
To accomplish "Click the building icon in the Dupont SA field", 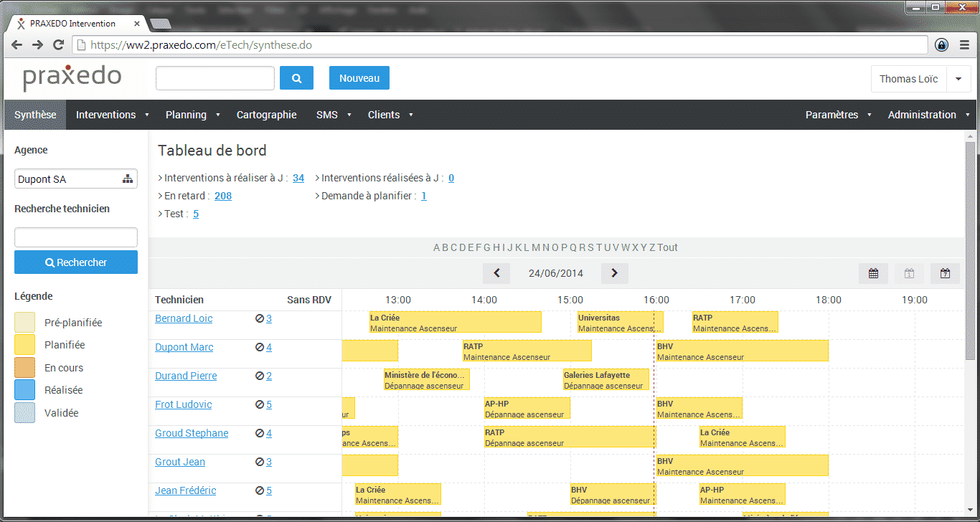I will (129, 178).
